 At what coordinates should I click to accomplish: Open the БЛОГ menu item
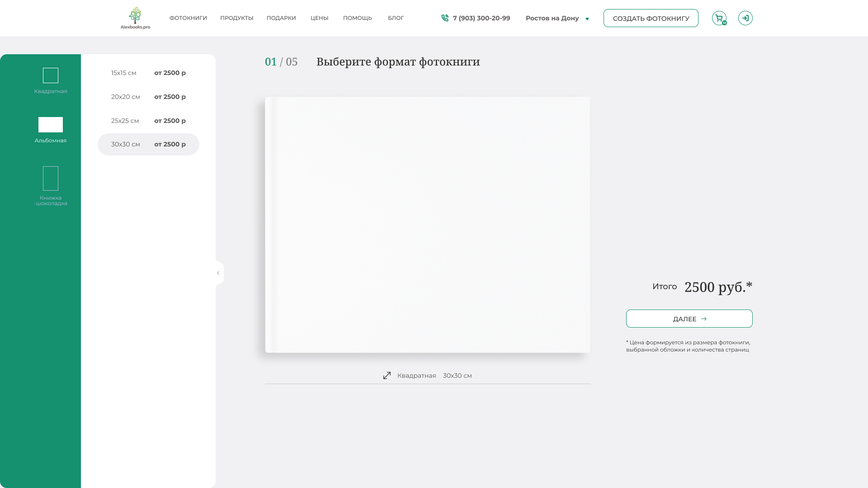[x=396, y=18]
